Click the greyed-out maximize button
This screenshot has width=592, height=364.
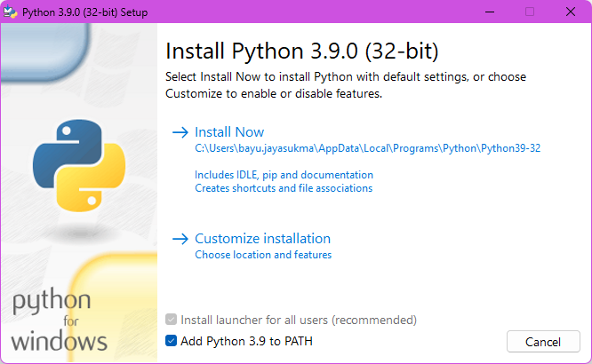530,12
